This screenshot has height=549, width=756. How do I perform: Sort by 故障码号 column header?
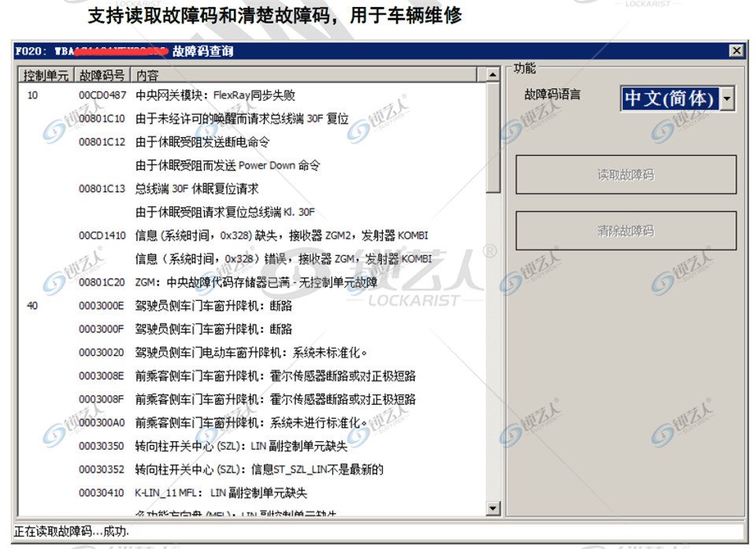click(102, 76)
